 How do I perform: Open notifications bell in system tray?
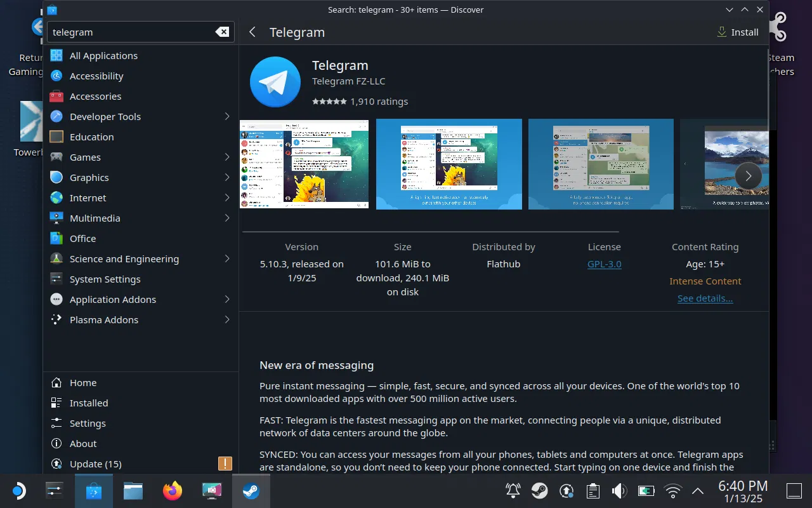pos(513,491)
